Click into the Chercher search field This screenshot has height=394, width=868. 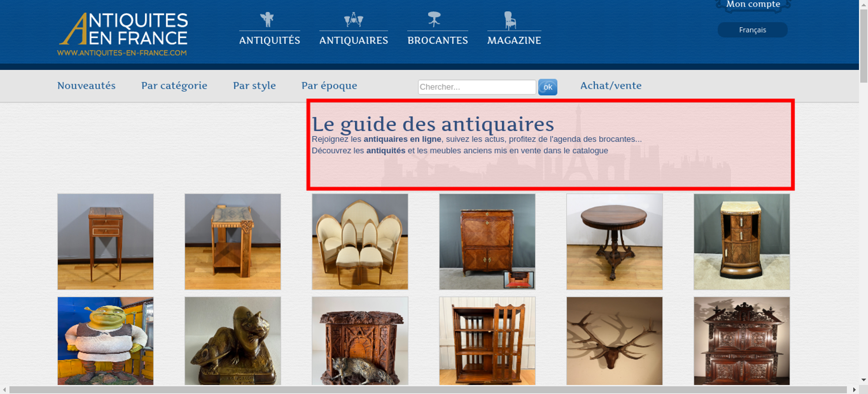pos(477,87)
